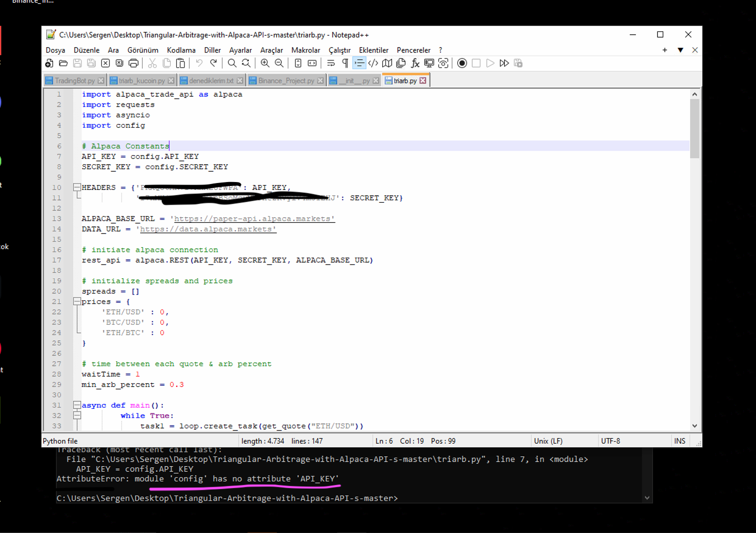Open the user-defined language dialog icon

click(x=373, y=63)
